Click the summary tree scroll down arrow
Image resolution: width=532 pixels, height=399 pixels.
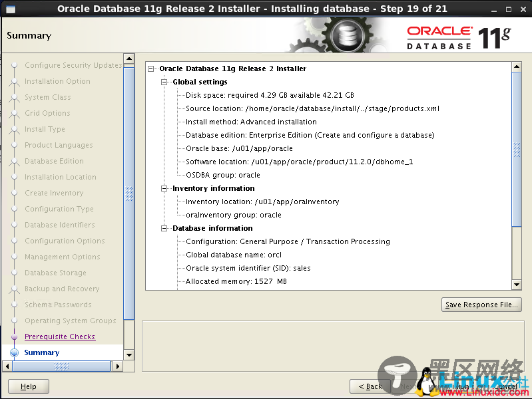(517, 285)
